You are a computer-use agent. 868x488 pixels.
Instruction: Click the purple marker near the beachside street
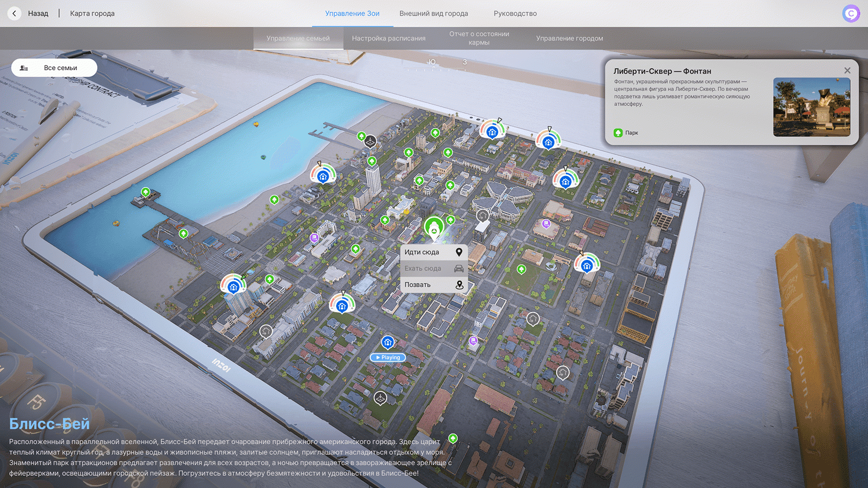coord(314,237)
